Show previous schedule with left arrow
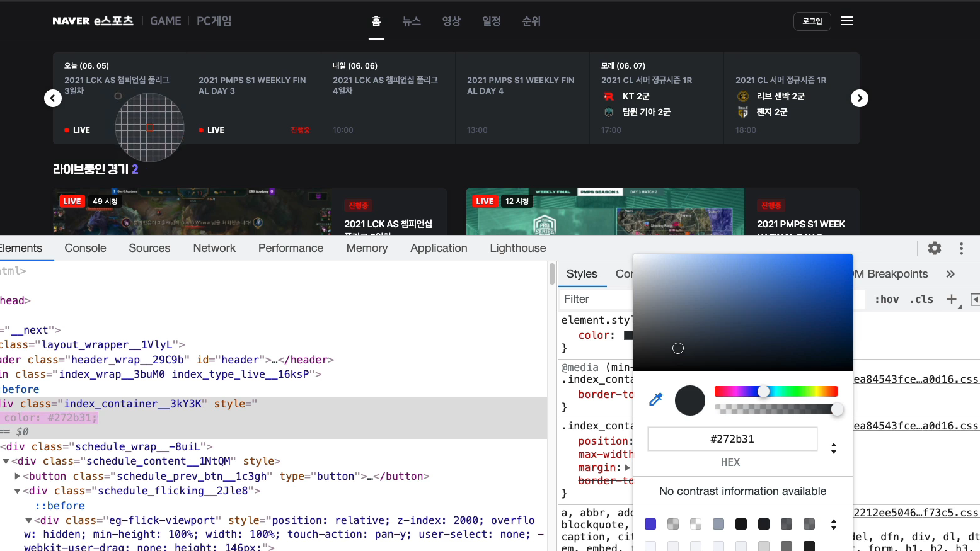This screenshot has height=551, width=980. click(x=53, y=98)
